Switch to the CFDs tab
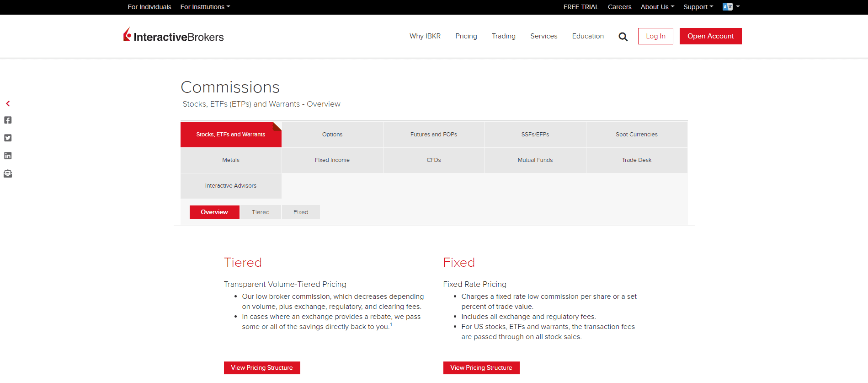Image resolution: width=868 pixels, height=383 pixels. [x=434, y=160]
